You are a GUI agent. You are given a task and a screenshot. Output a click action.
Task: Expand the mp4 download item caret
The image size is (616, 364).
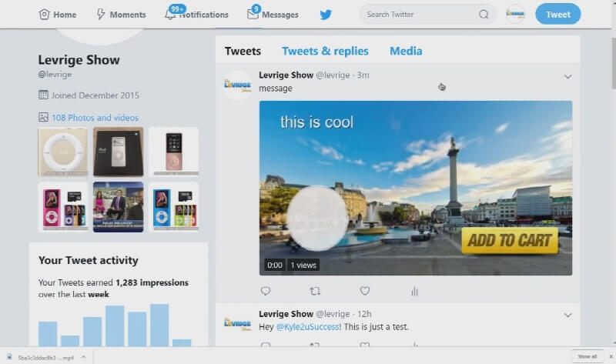(x=83, y=357)
